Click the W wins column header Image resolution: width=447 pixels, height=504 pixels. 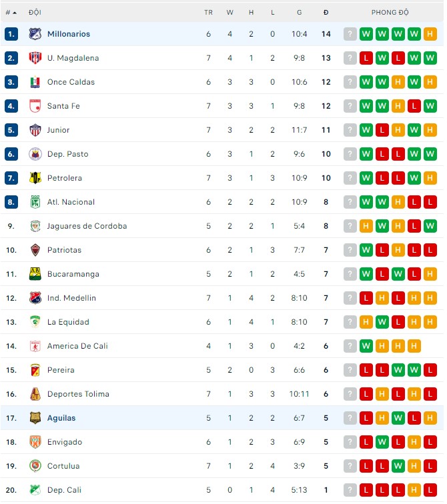tap(230, 13)
